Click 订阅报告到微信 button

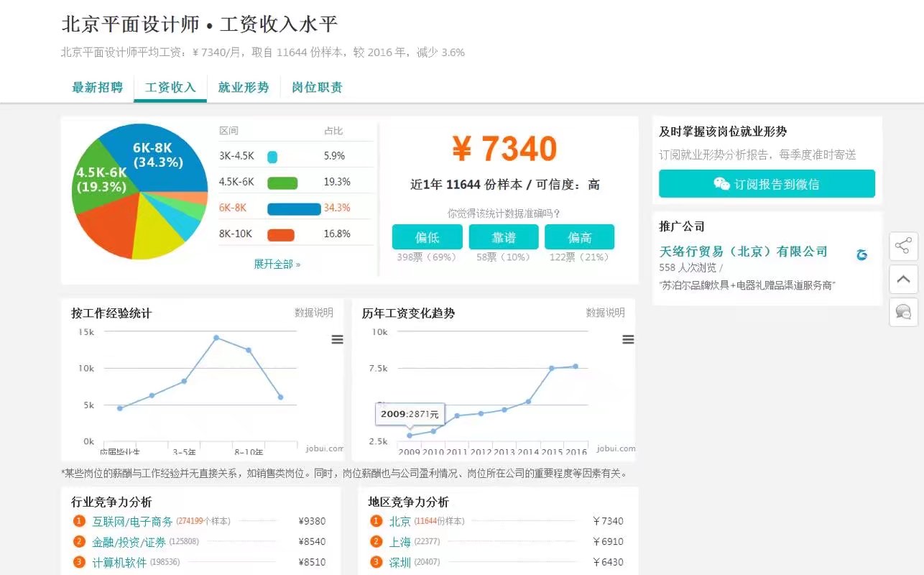tap(767, 184)
